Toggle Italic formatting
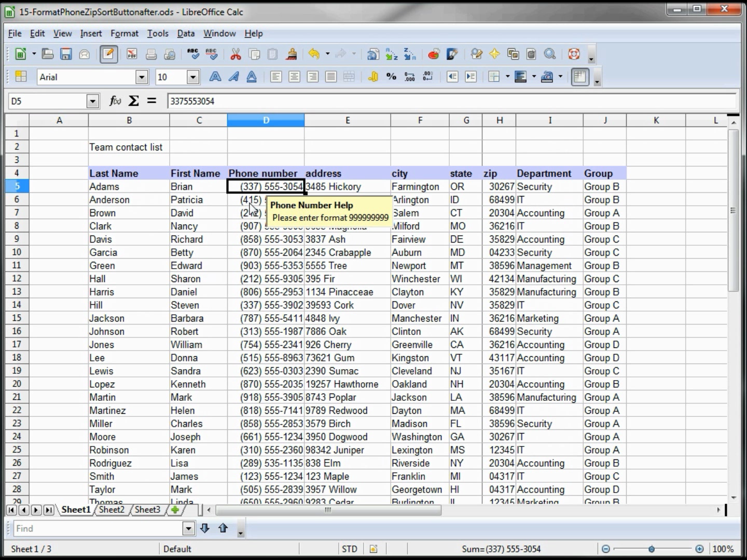The width and height of the screenshot is (747, 560). 233,77
